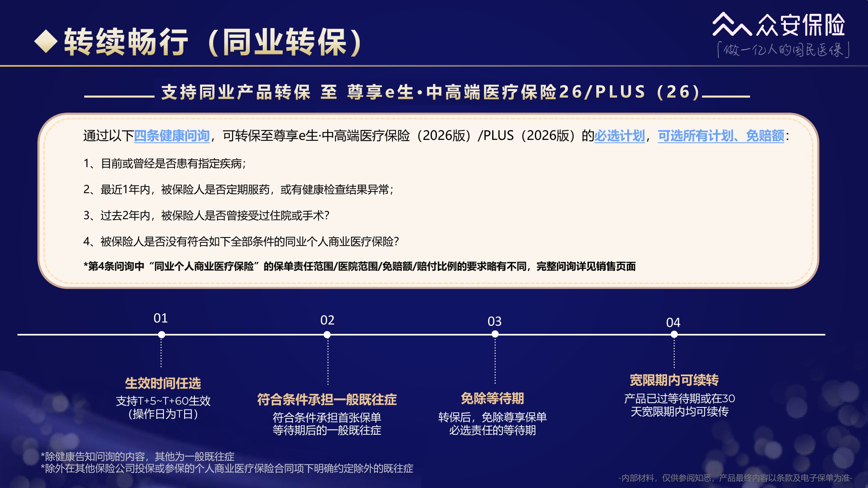Click question 2 最近1年内 定期服药
Image resolution: width=868 pixels, height=488 pixels.
[238, 190]
